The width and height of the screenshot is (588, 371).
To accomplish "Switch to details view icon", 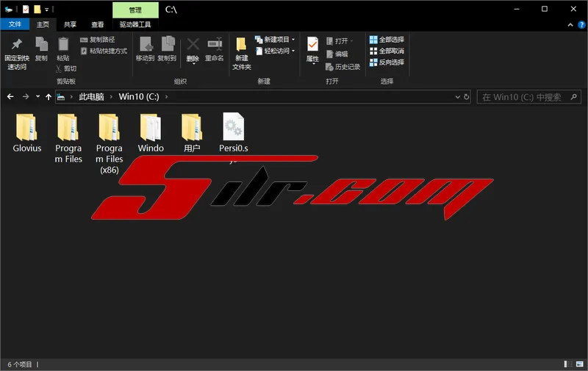I will [568, 364].
